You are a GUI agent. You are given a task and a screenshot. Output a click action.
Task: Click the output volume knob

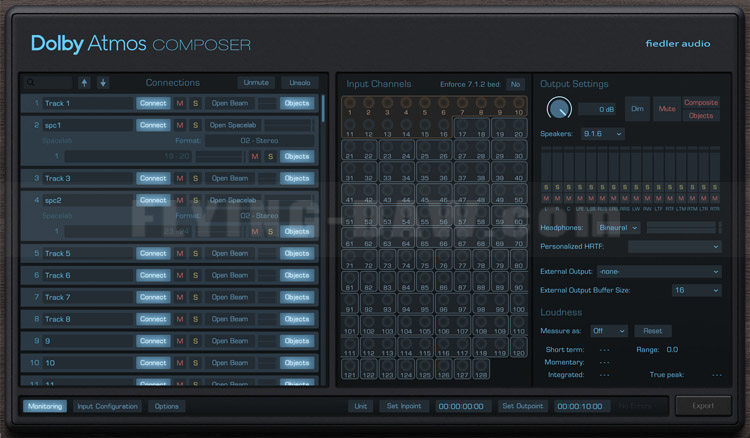(559, 109)
